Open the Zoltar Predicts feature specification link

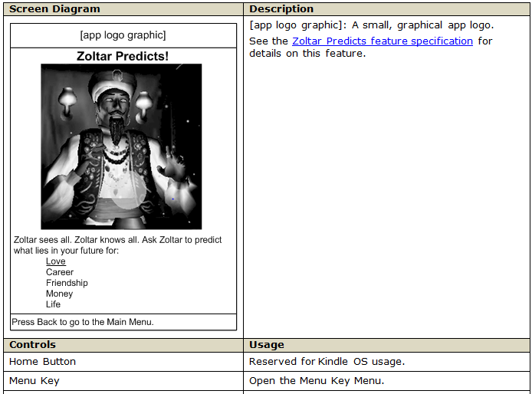pyautogui.click(x=383, y=41)
